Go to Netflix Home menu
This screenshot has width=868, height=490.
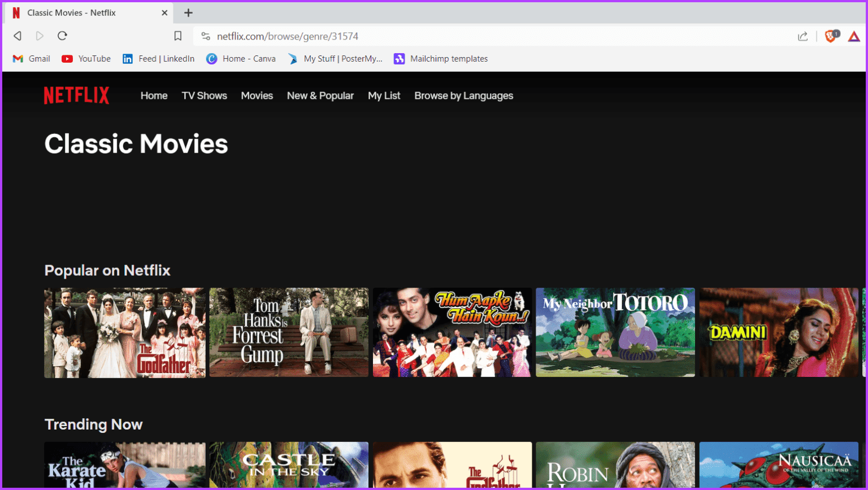point(154,96)
